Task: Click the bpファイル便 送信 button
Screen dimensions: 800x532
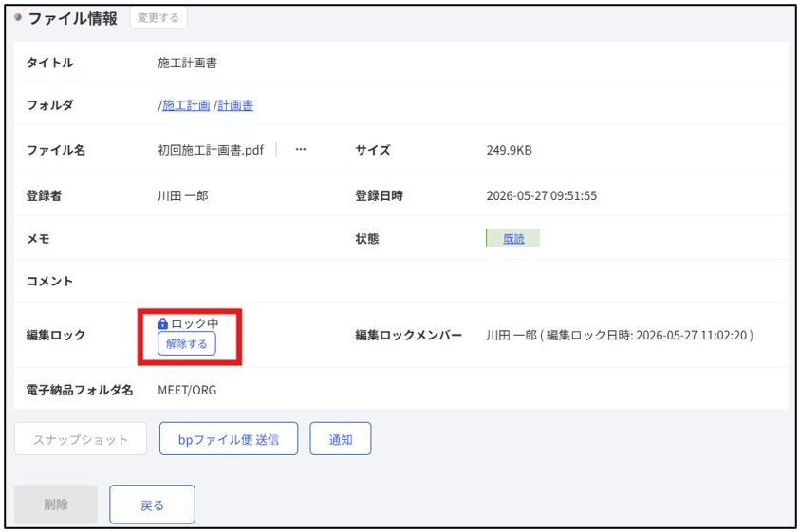Action: pyautogui.click(x=229, y=439)
